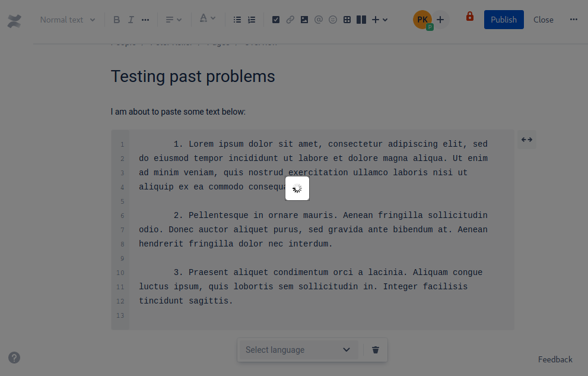Image resolution: width=588 pixels, height=376 pixels.
Task: Add a page layout
Action: 361,19
